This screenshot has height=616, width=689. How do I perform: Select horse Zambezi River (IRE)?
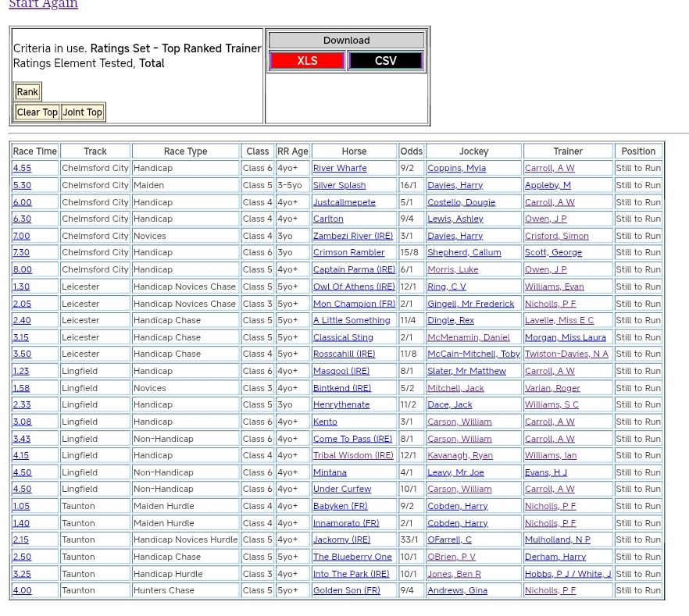[352, 236]
